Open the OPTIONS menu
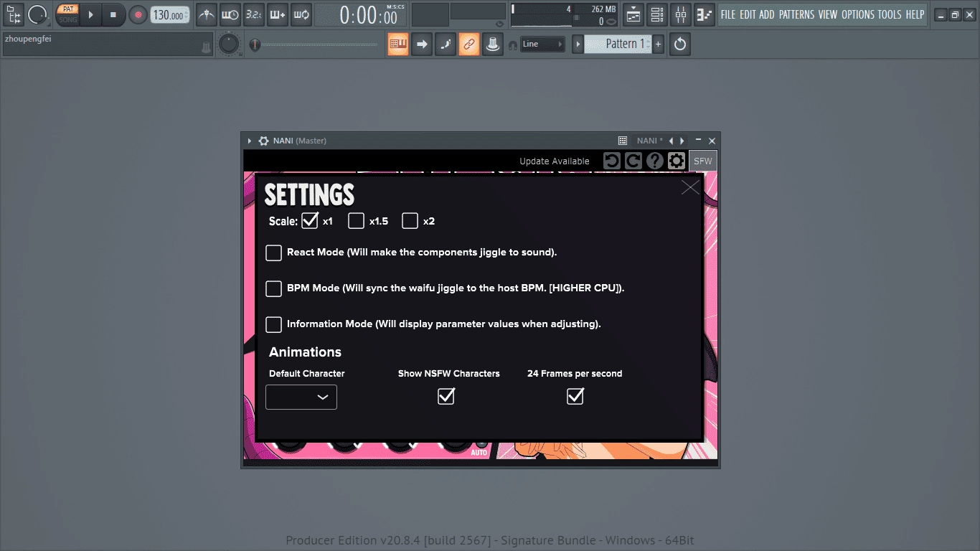The image size is (980, 551). 858,14
